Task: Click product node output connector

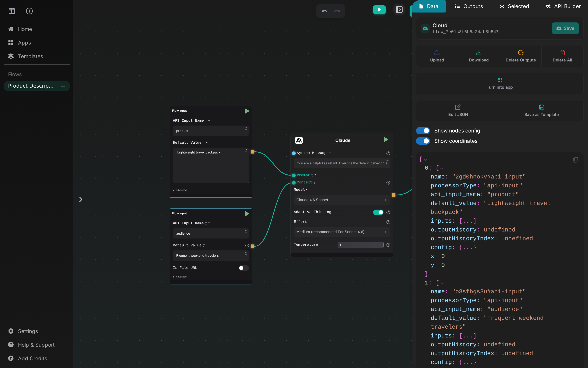Action: 252,152
